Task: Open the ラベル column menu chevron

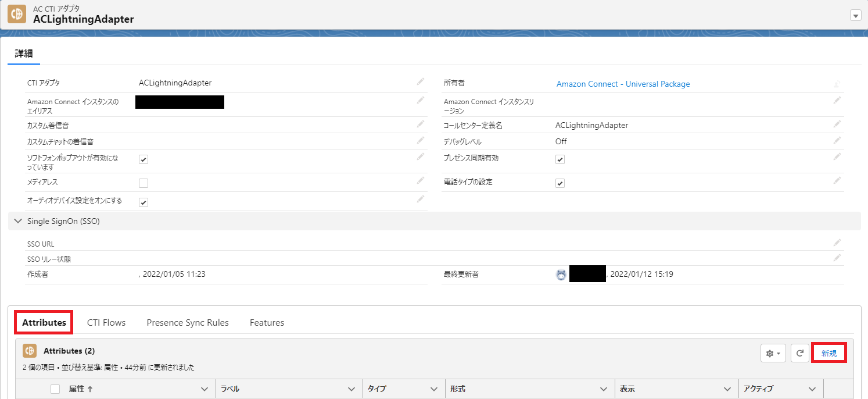Action: [351, 389]
